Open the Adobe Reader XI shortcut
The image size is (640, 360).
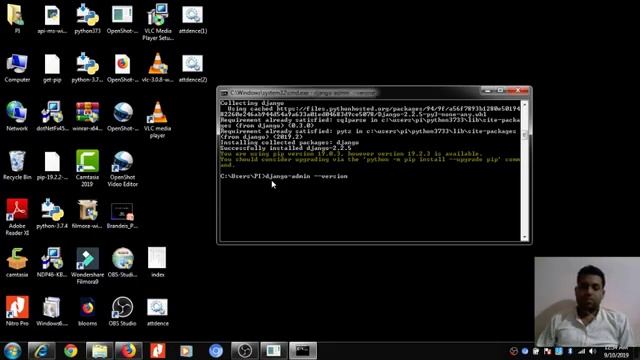(x=17, y=217)
